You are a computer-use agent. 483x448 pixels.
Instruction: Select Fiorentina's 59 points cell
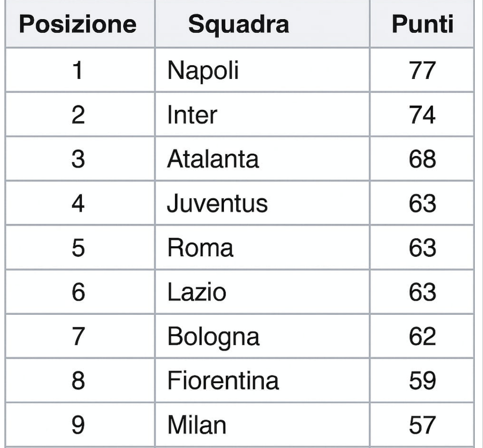click(x=422, y=381)
